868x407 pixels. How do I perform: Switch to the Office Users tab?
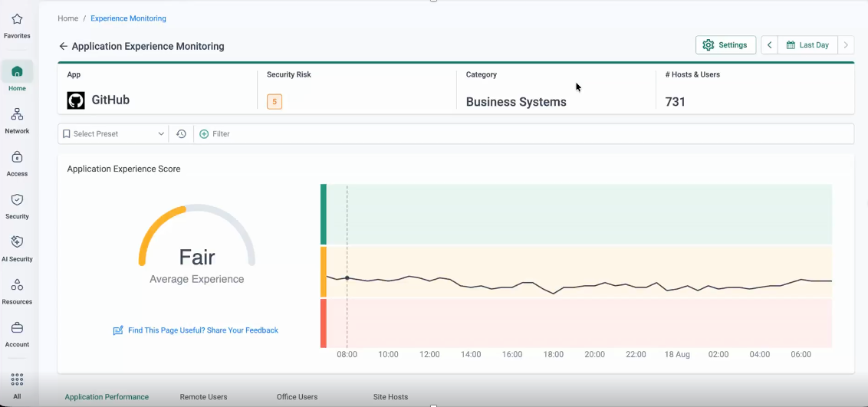point(298,397)
